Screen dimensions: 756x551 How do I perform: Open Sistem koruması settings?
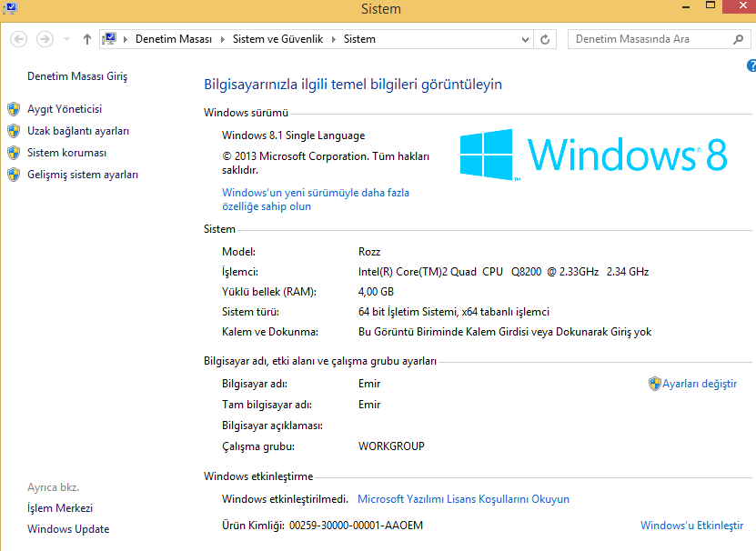66,153
